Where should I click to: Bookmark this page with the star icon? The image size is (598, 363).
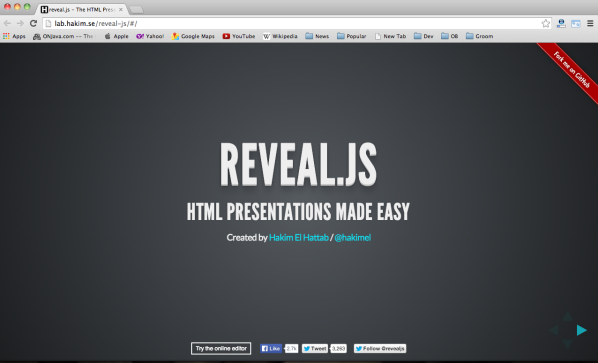546,24
